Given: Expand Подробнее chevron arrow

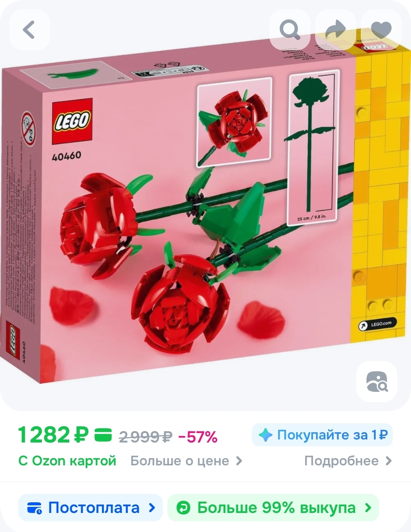Looking at the screenshot, I should point(388,461).
